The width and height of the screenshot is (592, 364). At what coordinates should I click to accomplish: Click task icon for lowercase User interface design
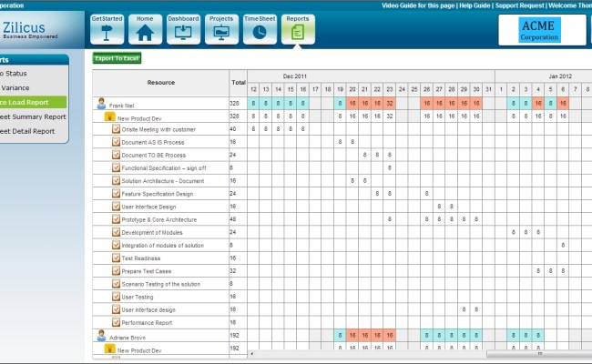(x=116, y=309)
